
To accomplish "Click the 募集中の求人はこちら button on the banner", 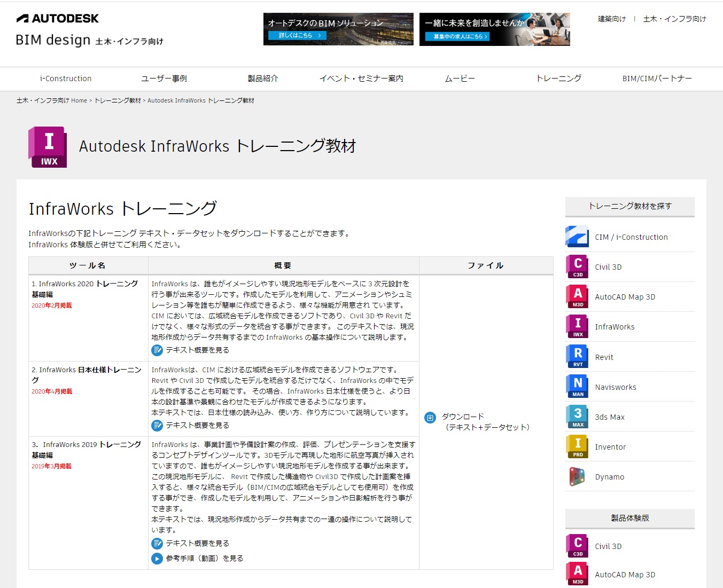I will point(457,36).
